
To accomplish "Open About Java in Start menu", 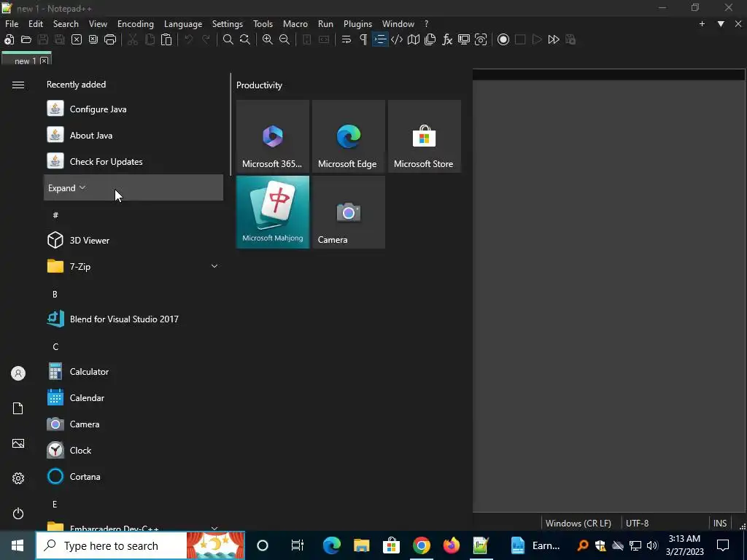I will 133,135.
